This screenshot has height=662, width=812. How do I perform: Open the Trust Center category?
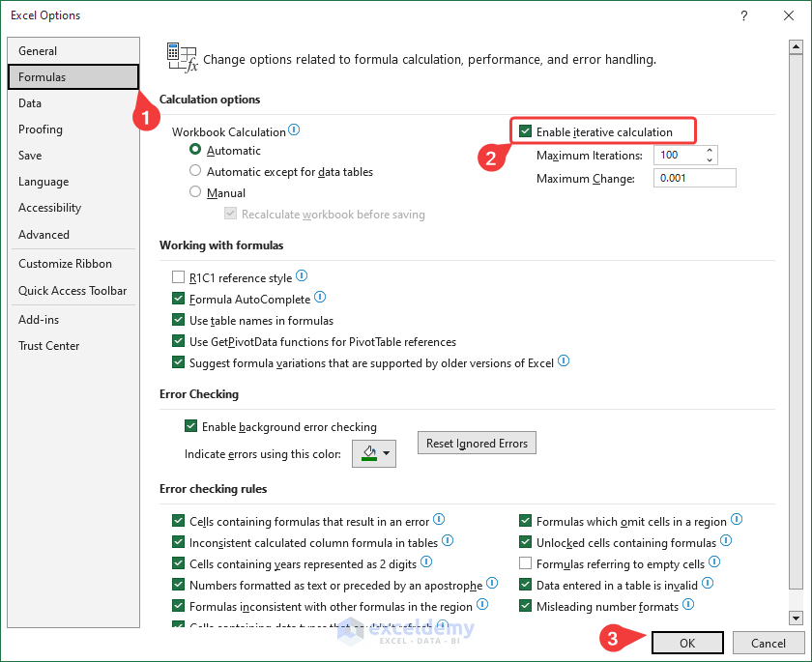pyautogui.click(x=73, y=346)
